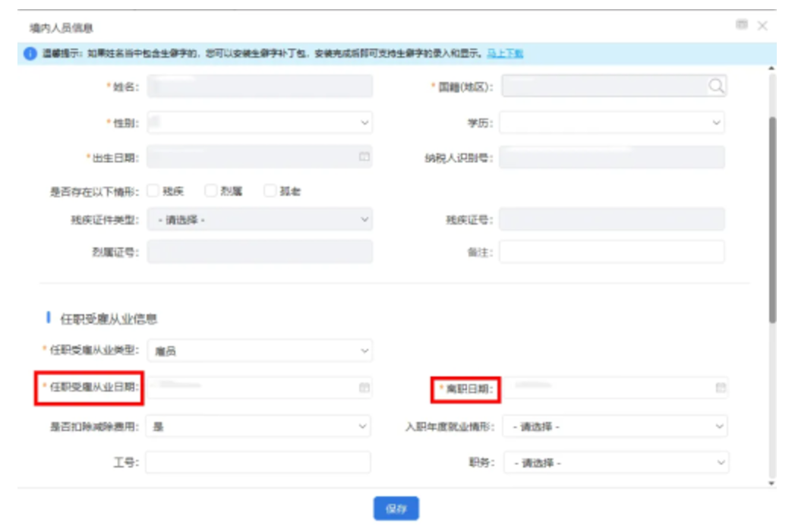Check the 孤老 checkbox
Viewport: 795px width, 532px height.
[x=270, y=191]
